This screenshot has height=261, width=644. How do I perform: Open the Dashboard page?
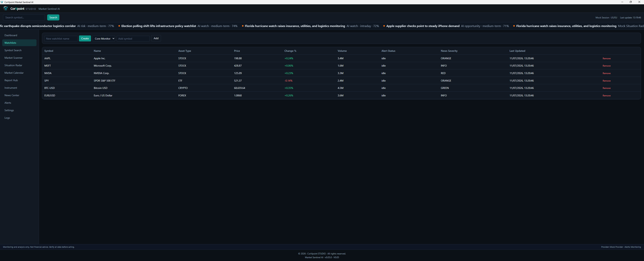[x=19, y=35]
